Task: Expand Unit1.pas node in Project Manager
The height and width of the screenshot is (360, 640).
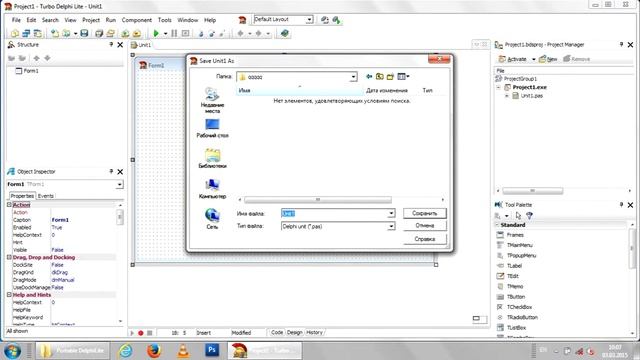Action: (507, 96)
